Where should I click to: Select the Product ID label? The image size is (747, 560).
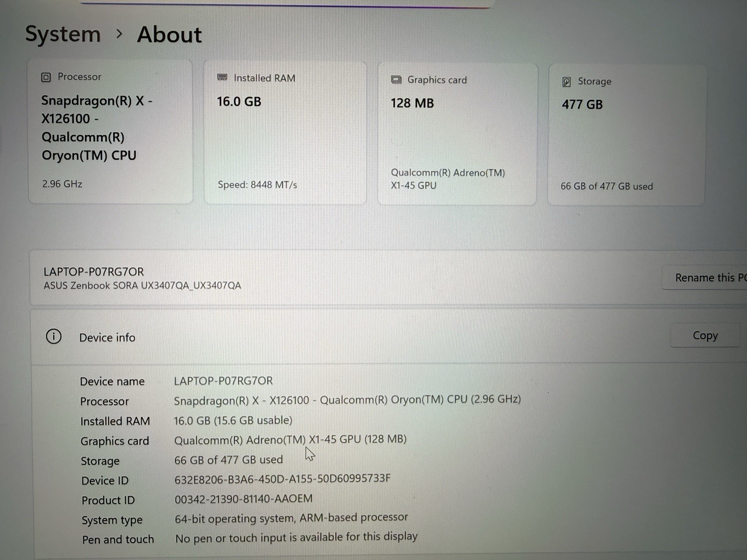tap(108, 500)
